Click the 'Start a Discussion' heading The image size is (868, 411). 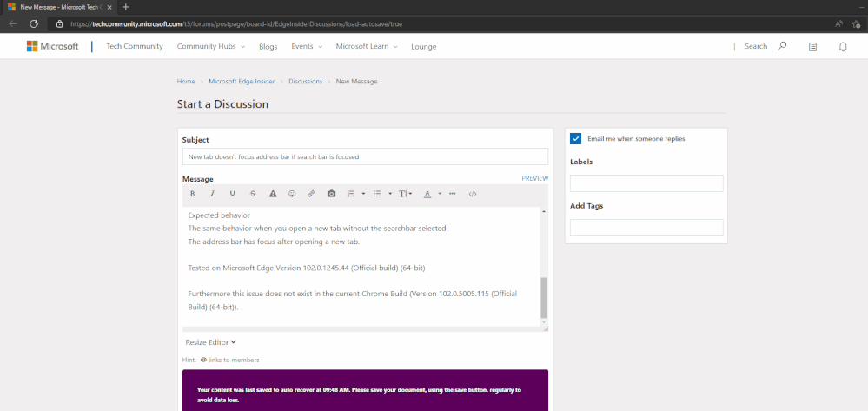coord(222,103)
